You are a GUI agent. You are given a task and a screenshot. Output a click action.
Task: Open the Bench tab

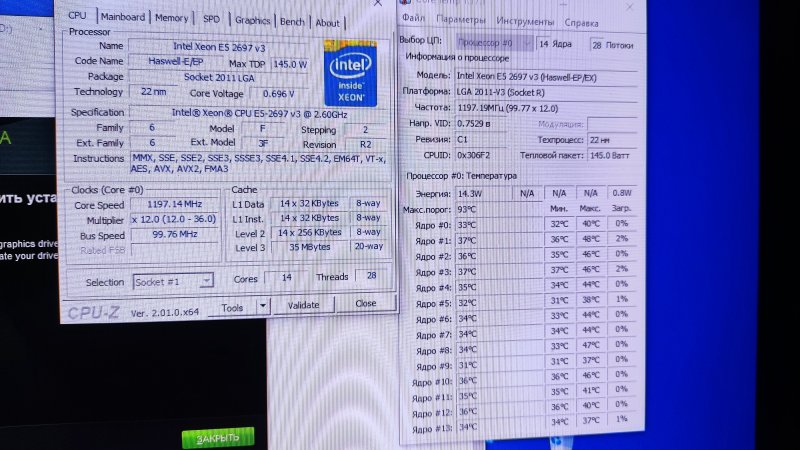292,22
